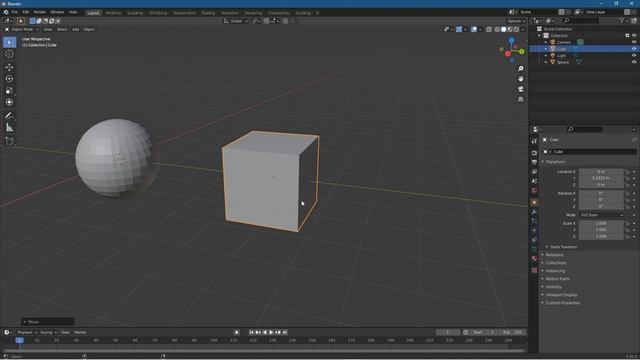
Task: Open the Playback menu in timeline
Action: pyautogui.click(x=27, y=332)
